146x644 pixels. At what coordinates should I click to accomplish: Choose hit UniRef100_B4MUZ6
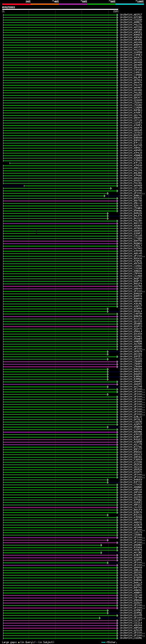pos(131,213)
